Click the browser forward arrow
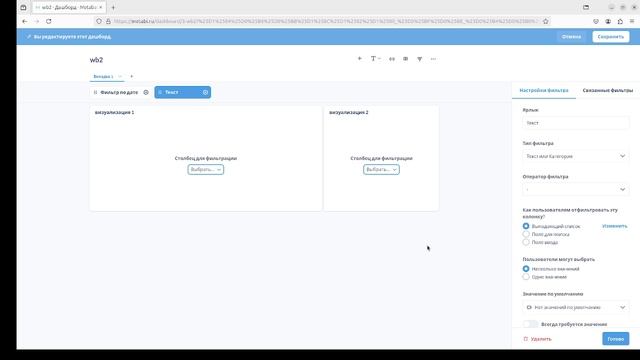Image resolution: width=640 pixels, height=360 pixels. click(37, 21)
